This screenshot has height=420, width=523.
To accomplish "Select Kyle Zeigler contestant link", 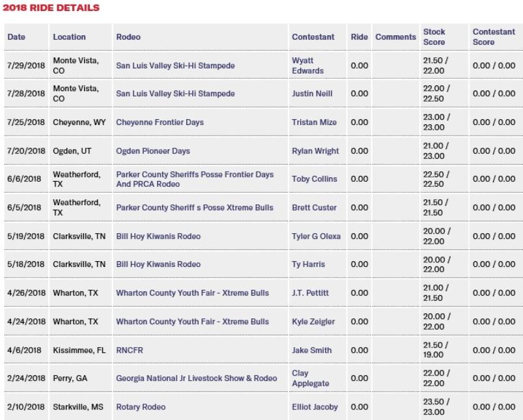I will 313,322.
